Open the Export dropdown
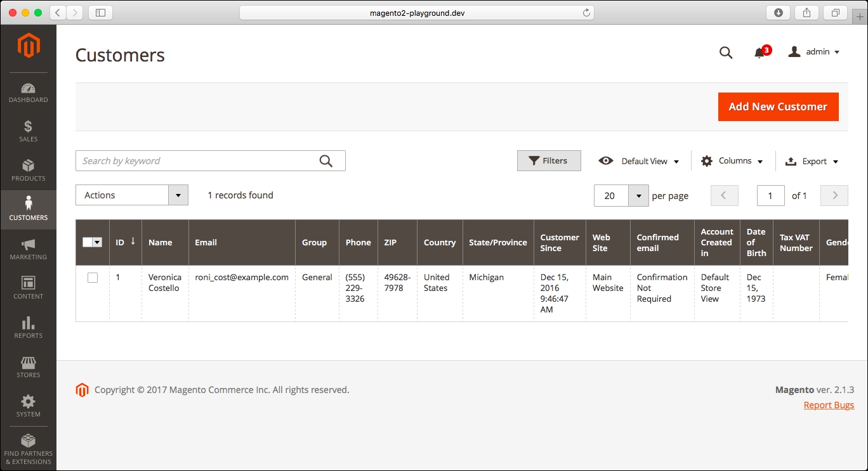This screenshot has height=471, width=868. pos(812,161)
